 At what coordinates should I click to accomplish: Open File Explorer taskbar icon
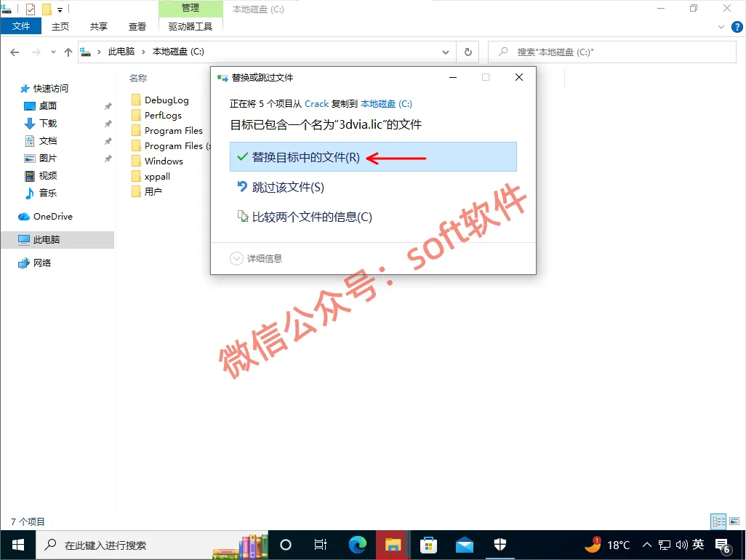(x=393, y=545)
